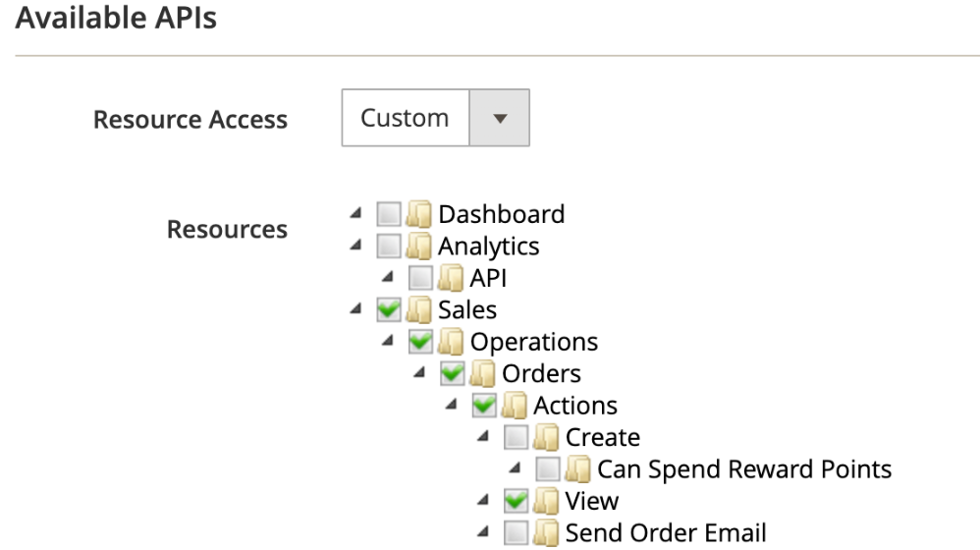Click the Analytics folder icon
The height and width of the screenshot is (550, 980).
(418, 247)
